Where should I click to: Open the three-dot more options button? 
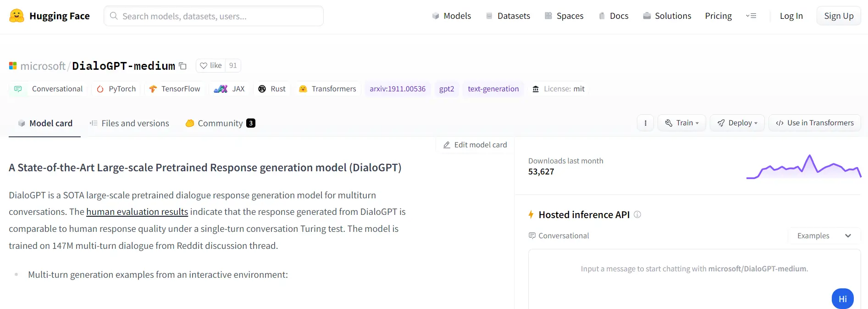(x=645, y=123)
